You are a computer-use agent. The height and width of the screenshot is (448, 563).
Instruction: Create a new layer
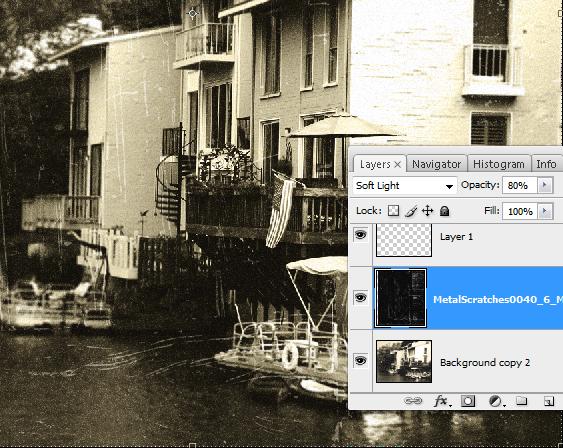pos(549,401)
